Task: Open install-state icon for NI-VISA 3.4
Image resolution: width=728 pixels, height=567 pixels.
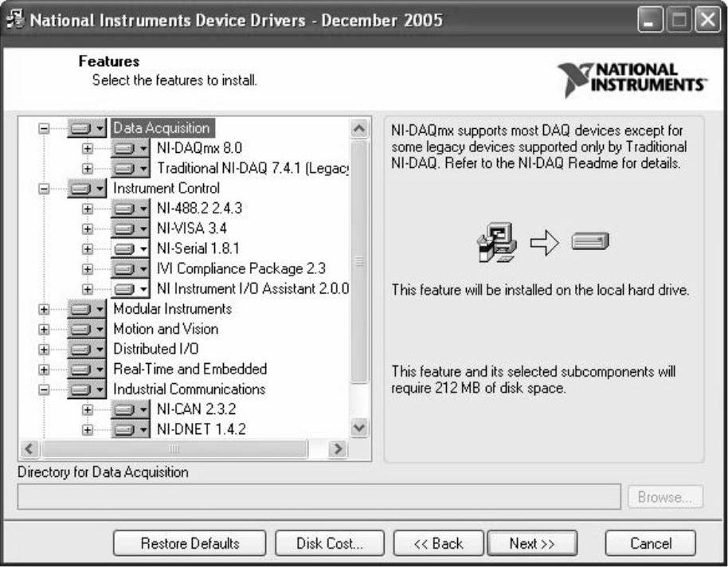Action: point(131,229)
